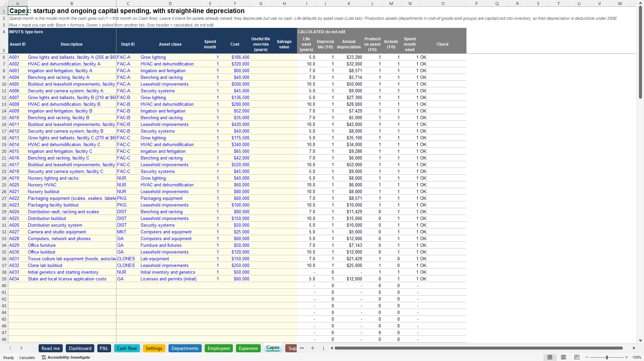Click Calculate in the status bar
Image resolution: width=644 pixels, height=361 pixels.
pos(27,358)
